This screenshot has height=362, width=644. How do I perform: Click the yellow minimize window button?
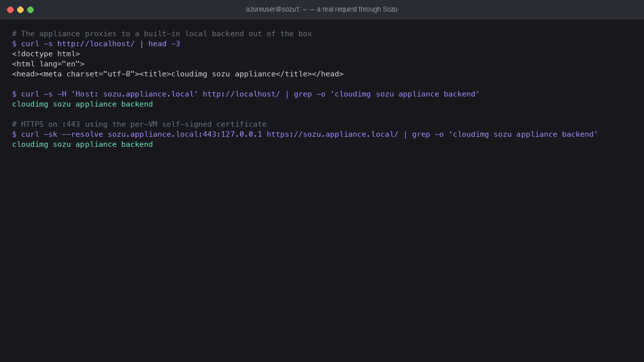(20, 10)
